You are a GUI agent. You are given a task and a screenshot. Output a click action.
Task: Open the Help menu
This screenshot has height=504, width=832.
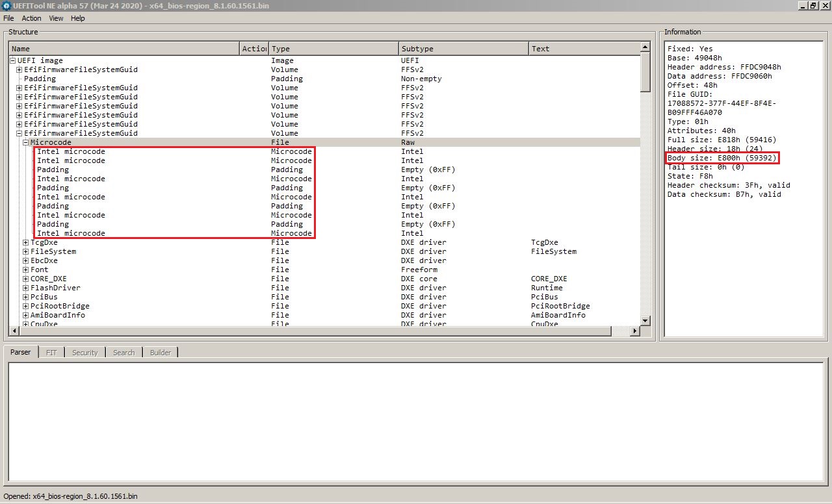(78, 18)
